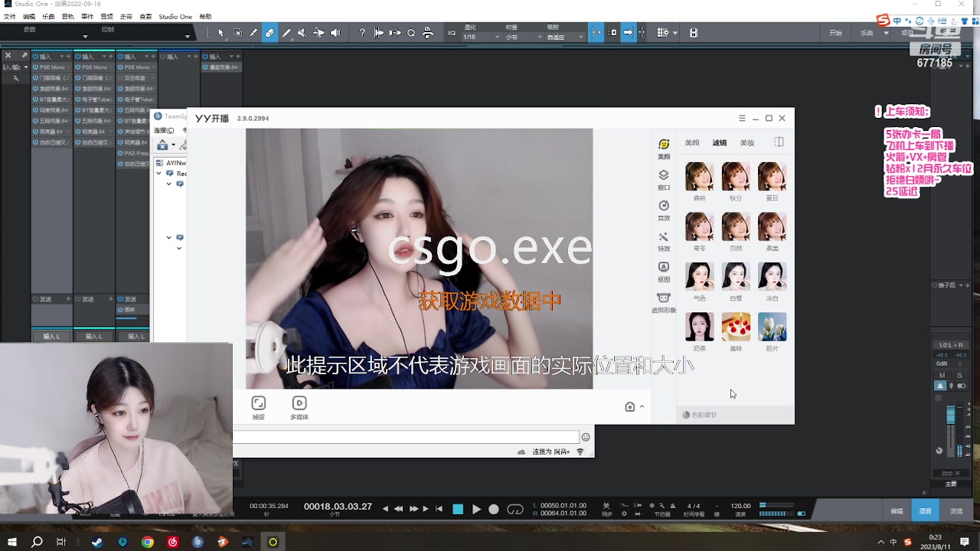The image size is (980, 551).
Task: Toggle Solo S button on main channel
Action: [x=959, y=375]
